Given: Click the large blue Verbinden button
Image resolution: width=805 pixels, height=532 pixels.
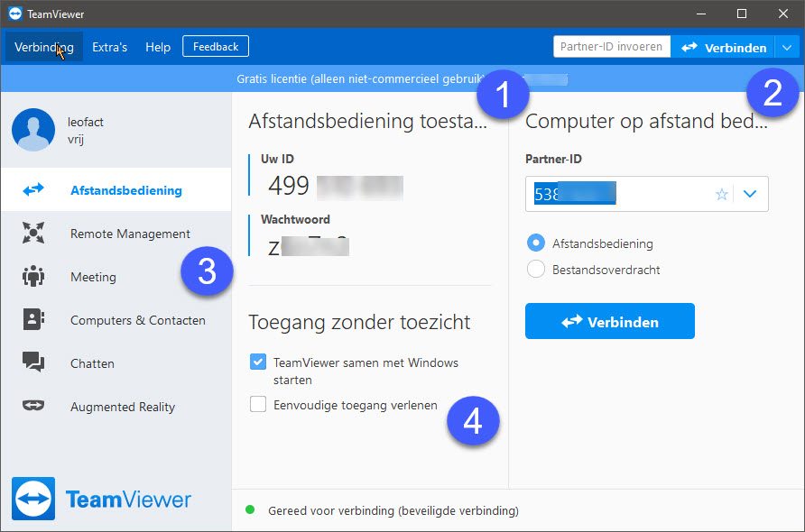Looking at the screenshot, I should 610,321.
